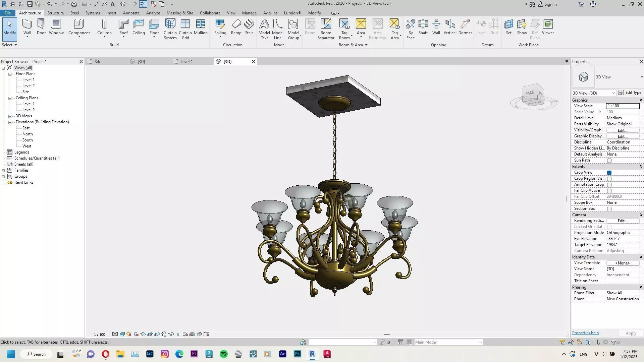Toggle the Section Box checkbox

(609, 209)
